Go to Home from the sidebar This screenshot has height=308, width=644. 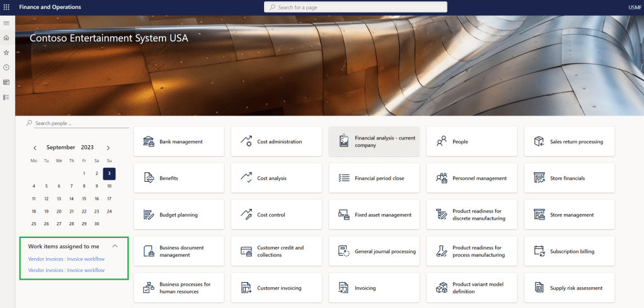click(x=6, y=37)
